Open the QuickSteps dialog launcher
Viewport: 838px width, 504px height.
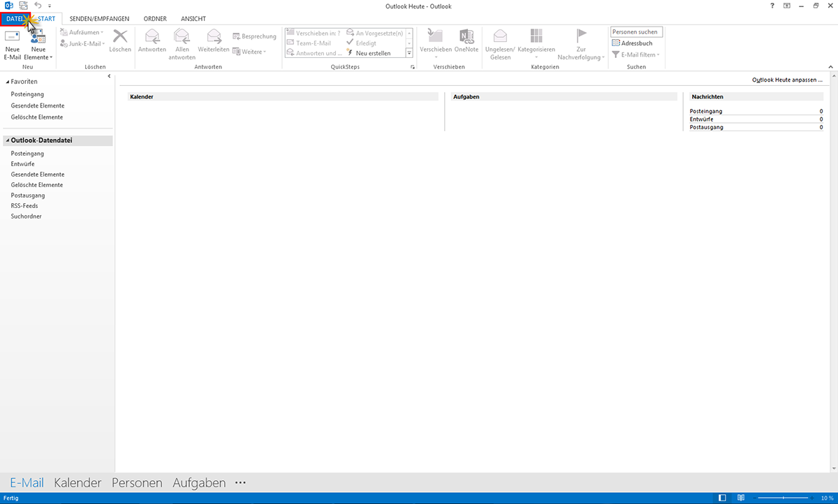(x=413, y=67)
